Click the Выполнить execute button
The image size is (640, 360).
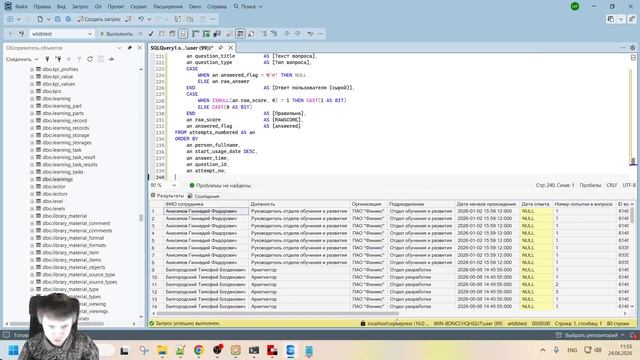117,34
